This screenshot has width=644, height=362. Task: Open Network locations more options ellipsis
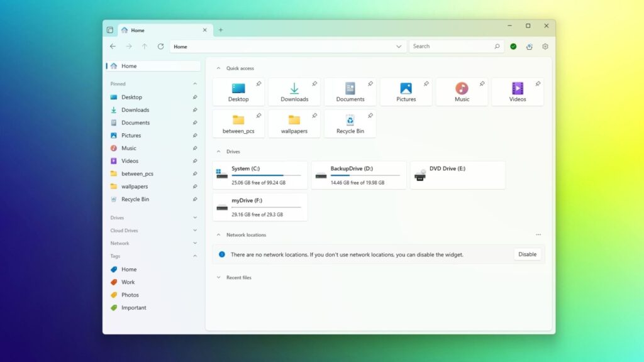538,235
